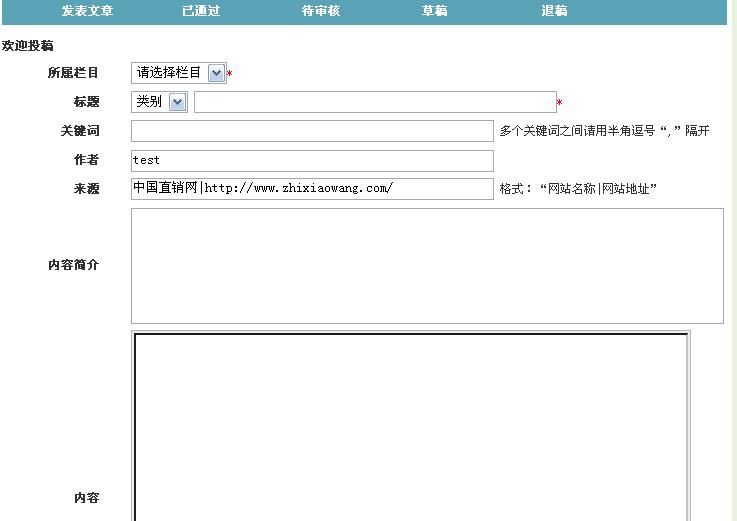737x521 pixels.
Task: Click the 作者 field containing test
Action: tap(312, 160)
